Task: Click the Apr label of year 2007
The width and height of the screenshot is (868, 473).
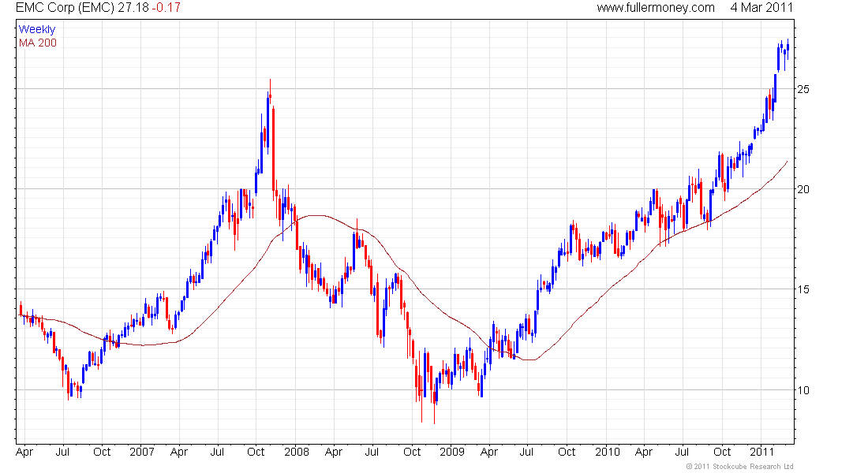Action: [x=179, y=452]
